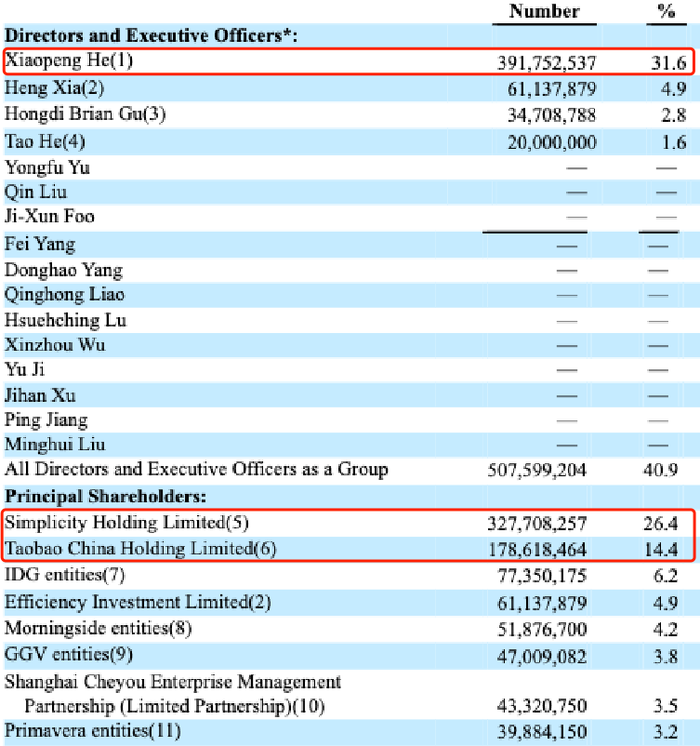This screenshot has width=700, height=746.
Task: Click 'Morningside entities(8)'
Action: 98,629
